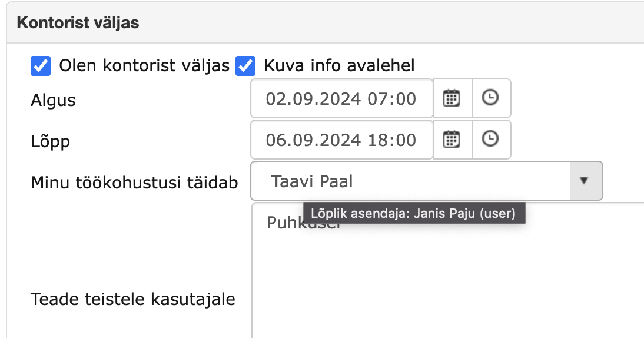
Task: Open the calendar picker for Lõpp date
Action: pos(452,140)
